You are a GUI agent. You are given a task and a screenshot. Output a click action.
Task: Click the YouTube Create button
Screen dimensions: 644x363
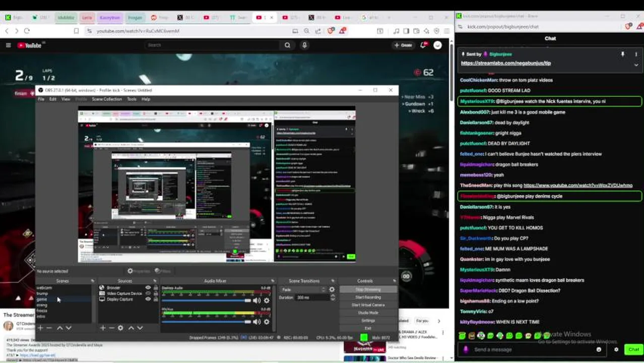pyautogui.click(x=403, y=45)
